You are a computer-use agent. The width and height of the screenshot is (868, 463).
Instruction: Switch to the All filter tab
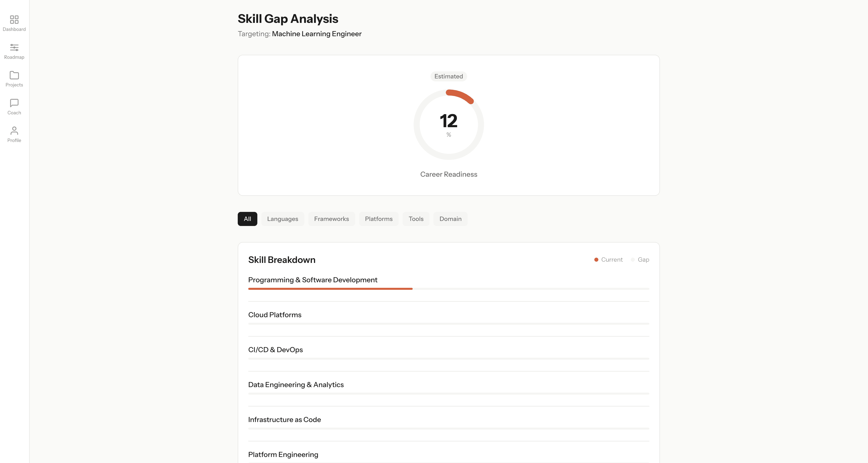pos(247,219)
